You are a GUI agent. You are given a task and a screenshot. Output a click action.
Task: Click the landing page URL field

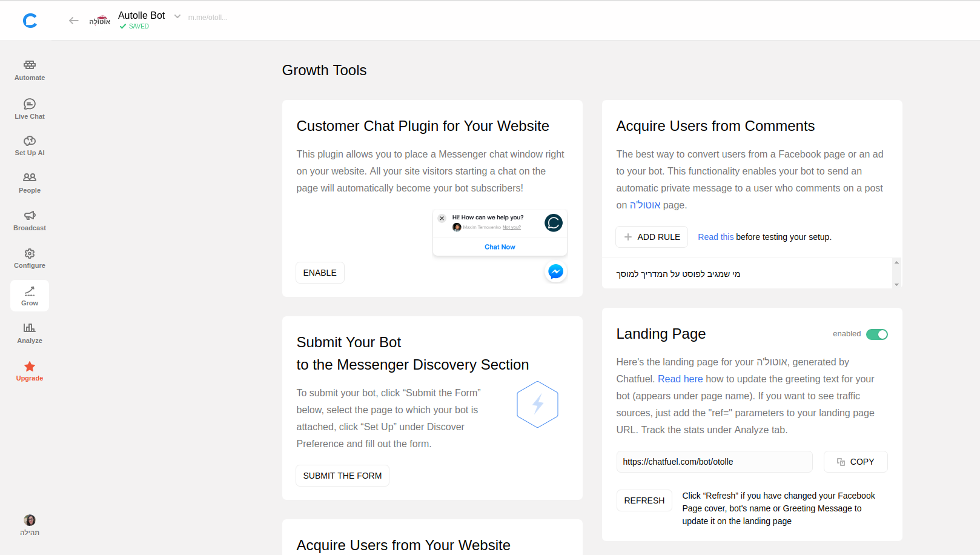(714, 462)
